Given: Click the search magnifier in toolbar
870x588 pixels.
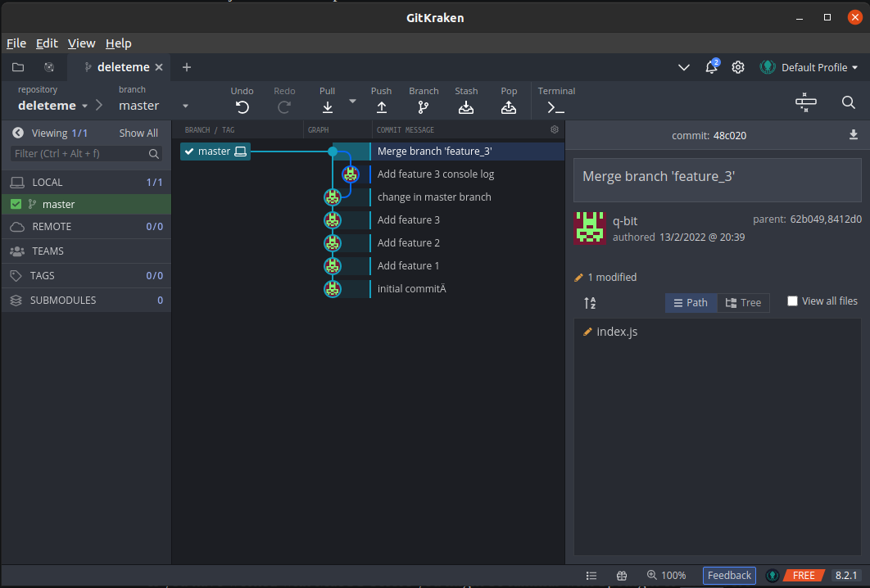Looking at the screenshot, I should (849, 102).
